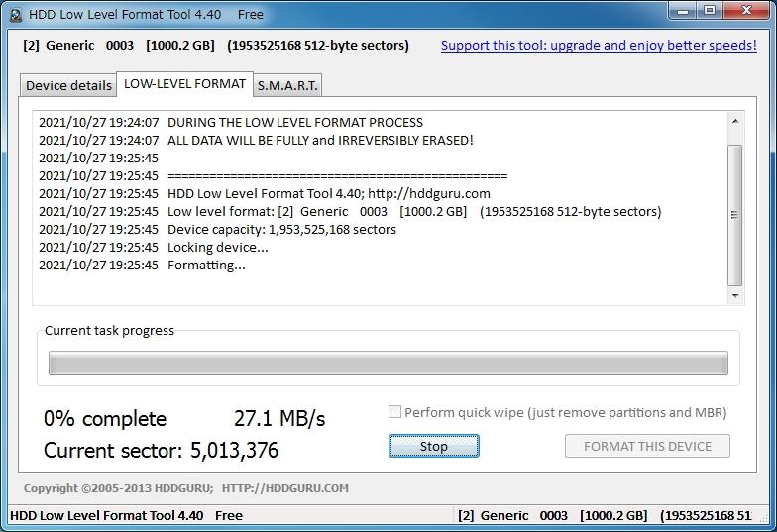The height and width of the screenshot is (532, 777).
Task: Click the hddguru.com log line
Action: (265, 194)
